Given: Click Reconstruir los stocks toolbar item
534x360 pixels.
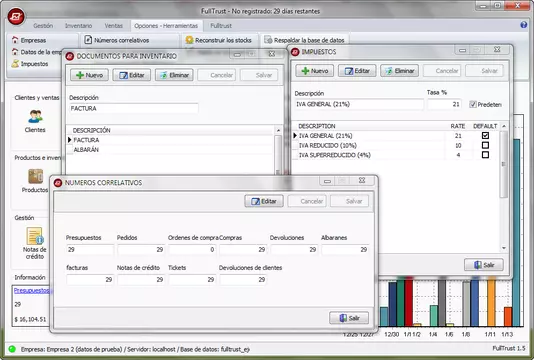Looking at the screenshot, I should [218, 40].
